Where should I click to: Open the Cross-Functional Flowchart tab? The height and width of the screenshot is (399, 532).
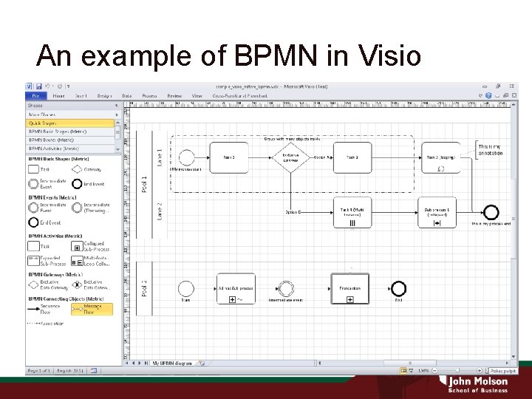(240, 96)
